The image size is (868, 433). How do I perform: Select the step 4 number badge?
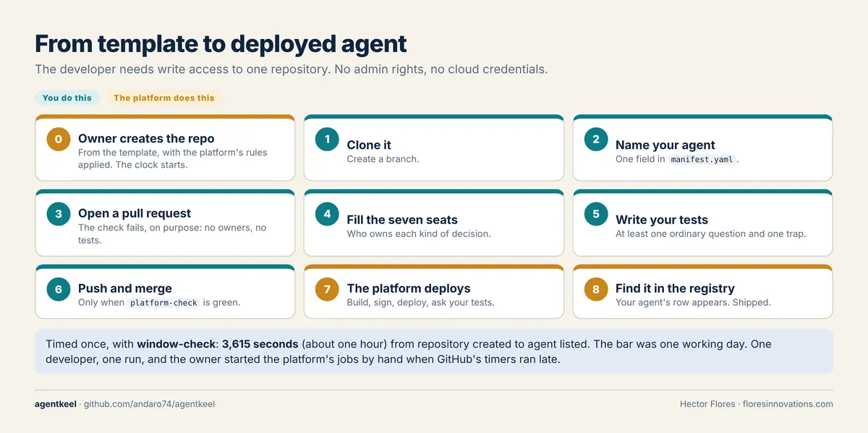328,214
